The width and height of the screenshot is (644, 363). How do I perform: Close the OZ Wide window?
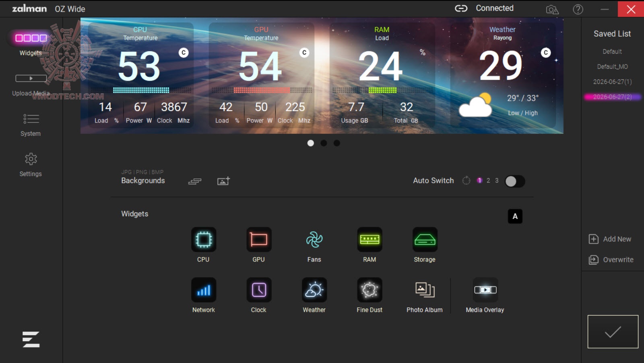[x=631, y=9]
